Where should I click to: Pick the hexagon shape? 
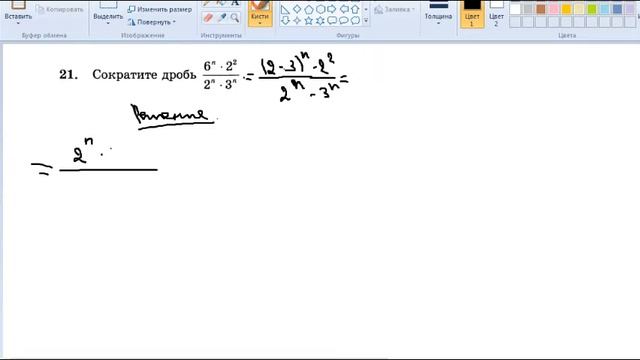pyautogui.click(x=320, y=9)
